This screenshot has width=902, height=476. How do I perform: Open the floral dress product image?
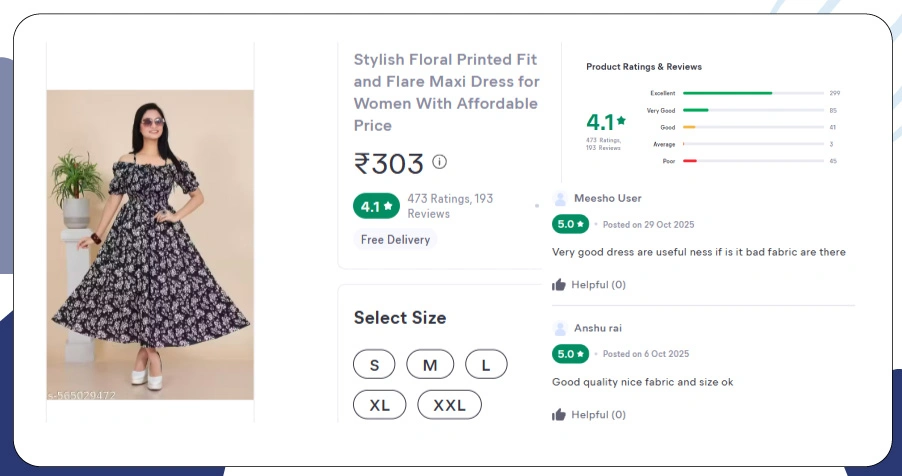150,245
